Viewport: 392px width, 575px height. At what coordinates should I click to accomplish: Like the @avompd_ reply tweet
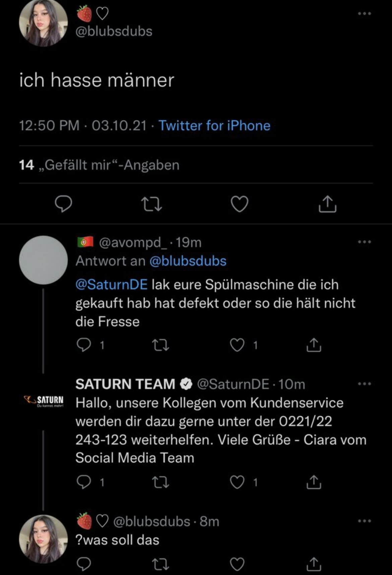pos(237,345)
